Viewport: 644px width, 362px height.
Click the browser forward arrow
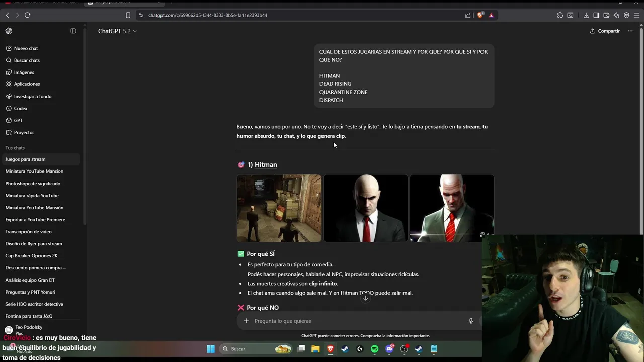tap(17, 15)
